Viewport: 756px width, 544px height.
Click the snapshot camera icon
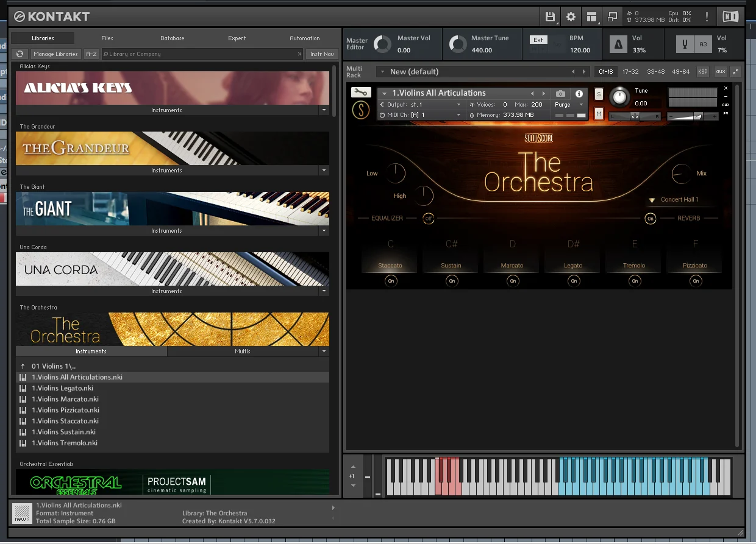tap(560, 94)
